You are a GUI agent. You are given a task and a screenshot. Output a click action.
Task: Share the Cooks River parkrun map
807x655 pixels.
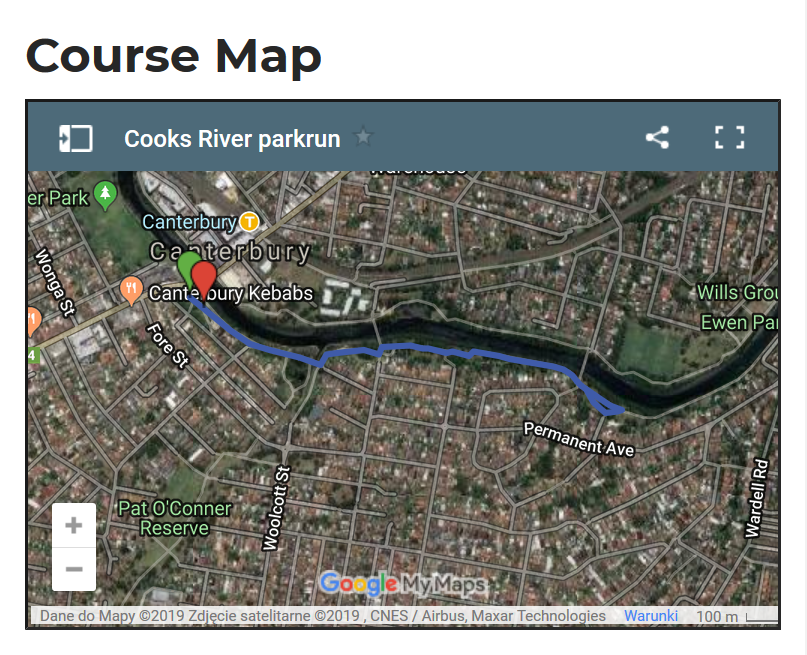pyautogui.click(x=657, y=137)
